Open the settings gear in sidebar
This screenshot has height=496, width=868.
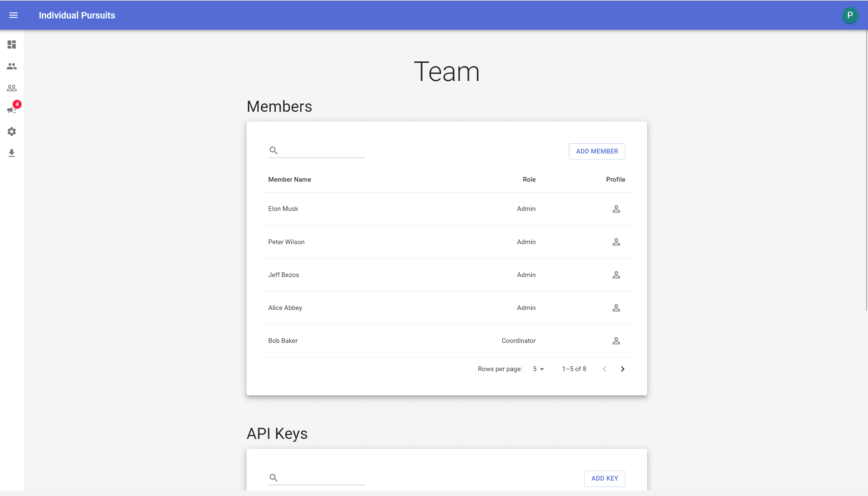11,132
